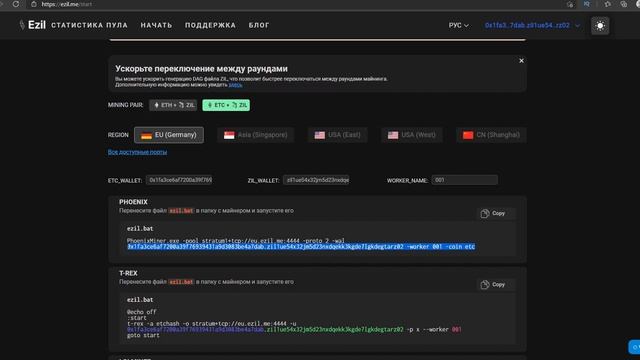Click the China flag icon
Screen dimensions: 640x360
point(468,135)
